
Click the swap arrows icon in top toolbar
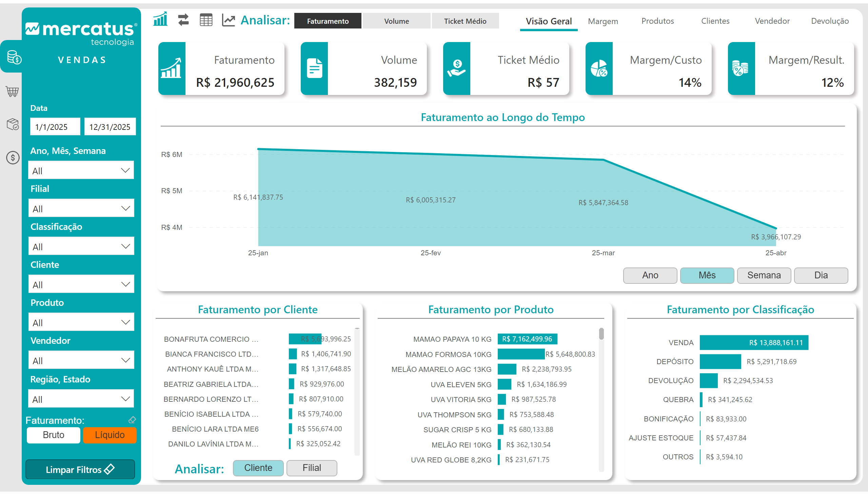[x=183, y=20]
